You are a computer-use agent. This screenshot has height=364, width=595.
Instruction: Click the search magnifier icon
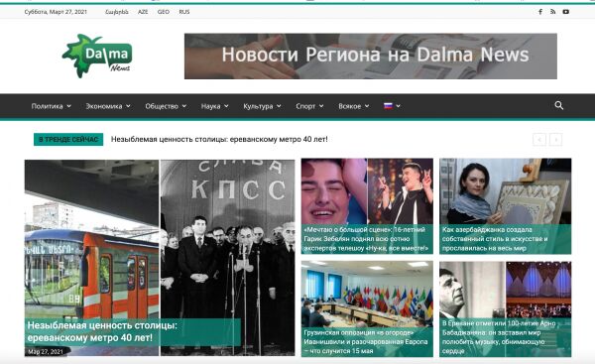[559, 105]
